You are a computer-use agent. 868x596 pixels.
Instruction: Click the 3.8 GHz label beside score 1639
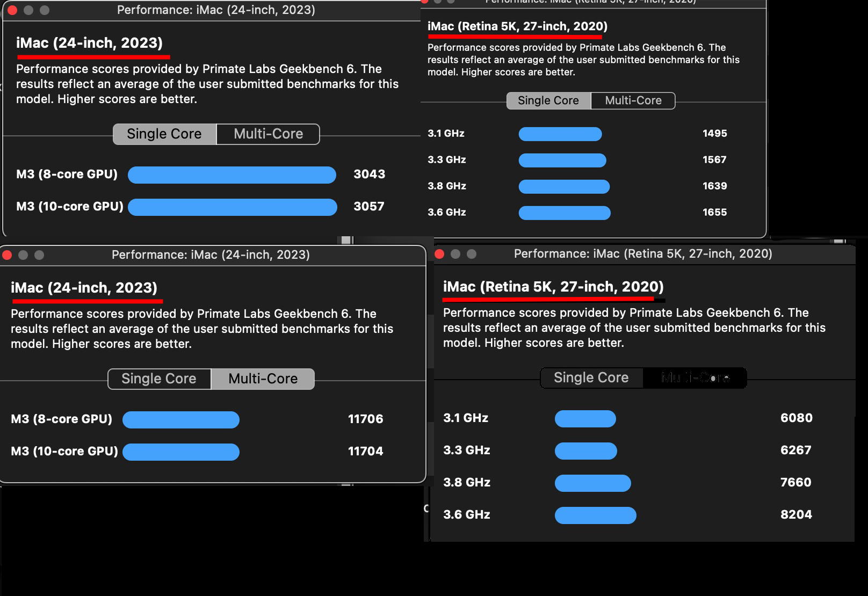(447, 186)
